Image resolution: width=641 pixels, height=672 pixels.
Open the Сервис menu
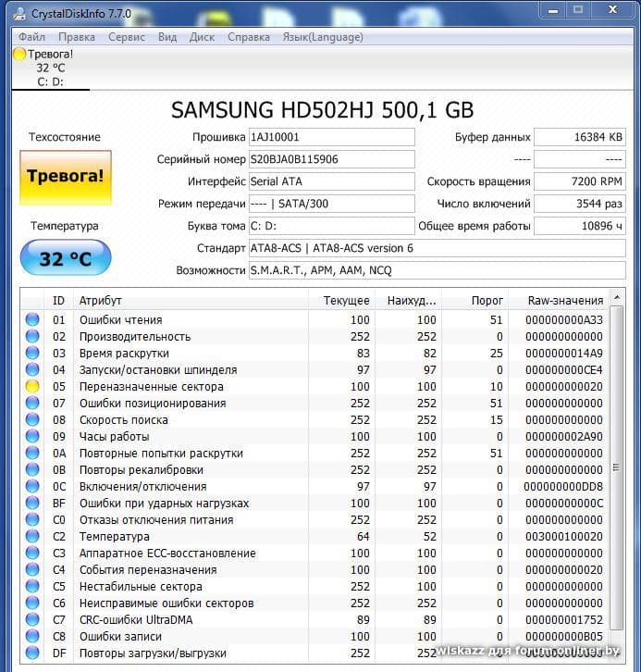127,37
